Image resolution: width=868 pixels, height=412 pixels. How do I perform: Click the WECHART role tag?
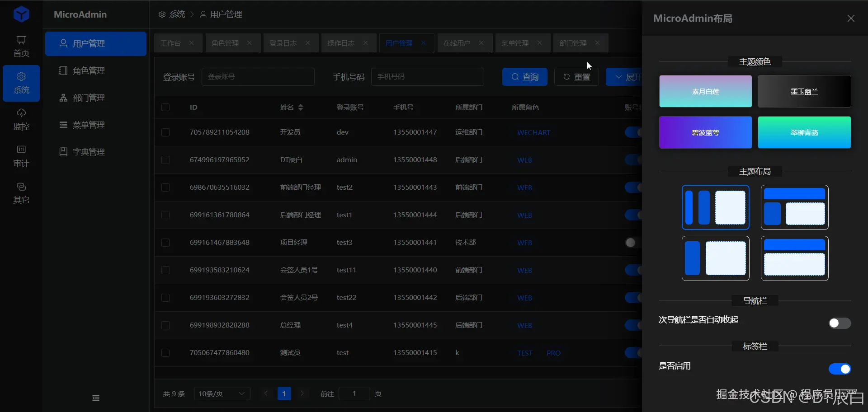point(533,133)
